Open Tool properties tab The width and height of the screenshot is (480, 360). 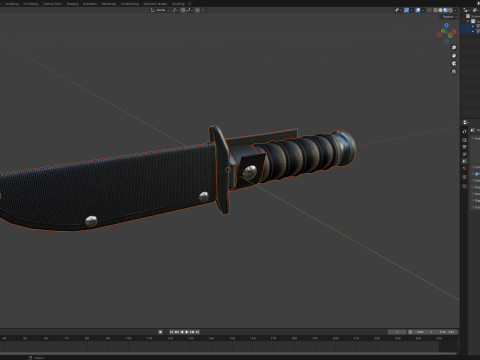pos(464,131)
